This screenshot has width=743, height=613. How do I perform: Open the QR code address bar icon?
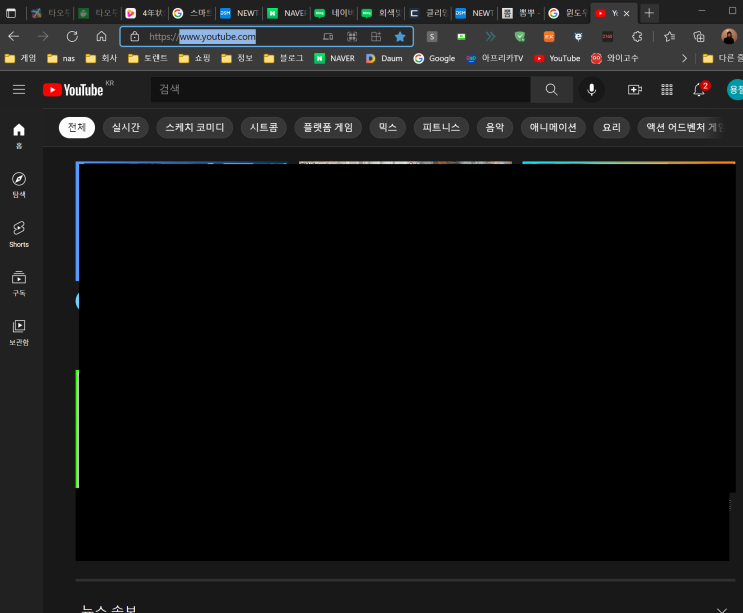click(x=352, y=36)
